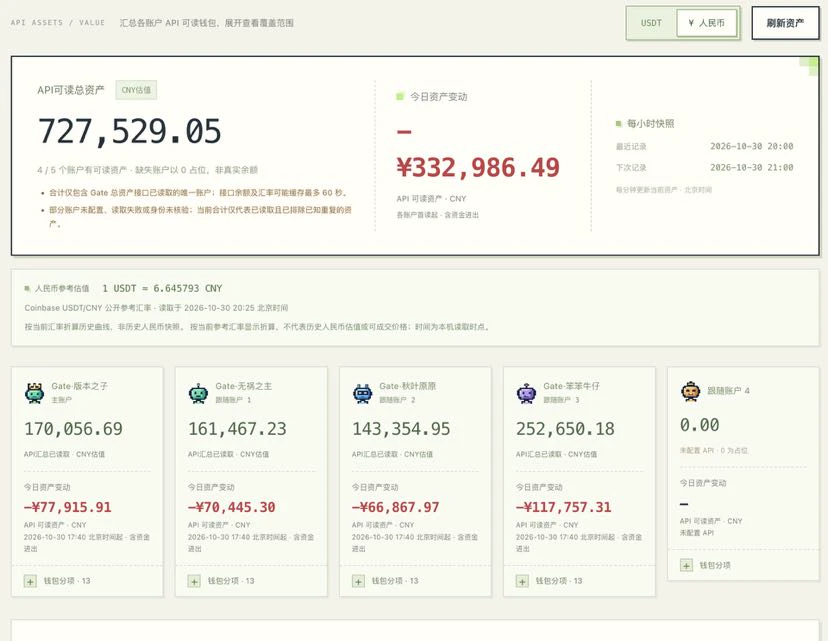Click the balance 143,354.95
Viewport: 828px width, 641px height.
pyautogui.click(x=401, y=429)
